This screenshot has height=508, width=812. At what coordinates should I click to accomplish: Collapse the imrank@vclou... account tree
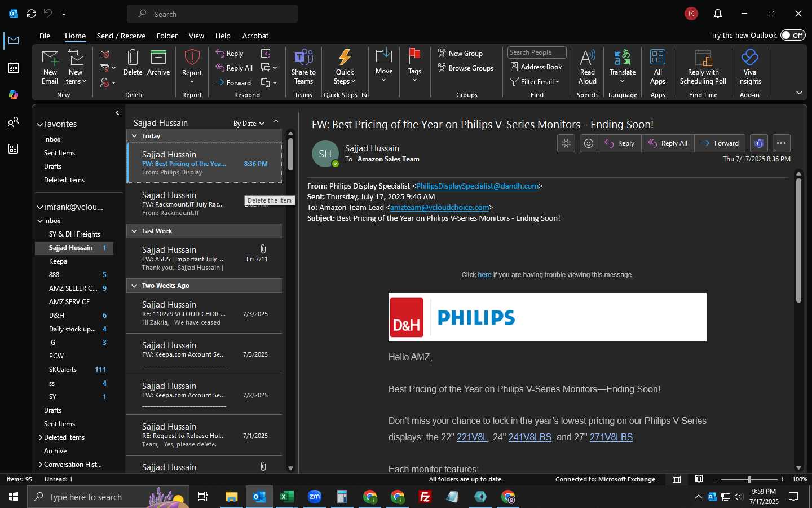point(40,207)
